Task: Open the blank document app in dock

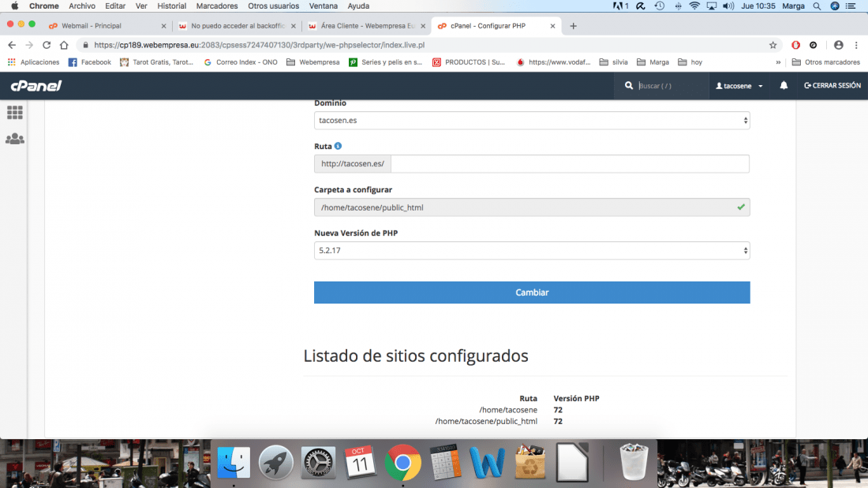Action: 572,461
